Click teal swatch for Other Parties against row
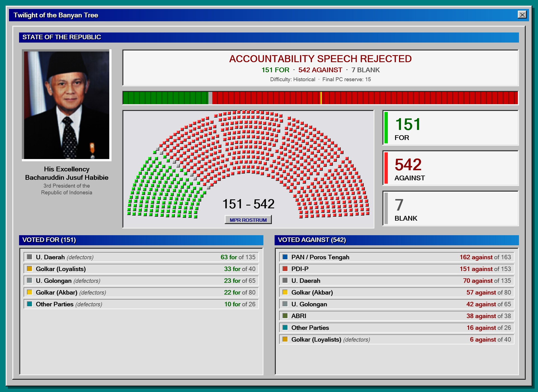This screenshot has width=538, height=392. 285,327
